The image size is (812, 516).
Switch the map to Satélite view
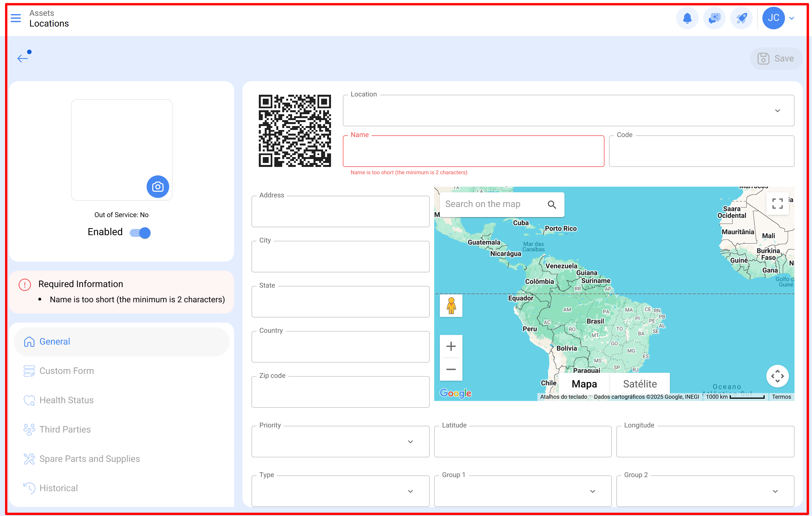point(639,384)
